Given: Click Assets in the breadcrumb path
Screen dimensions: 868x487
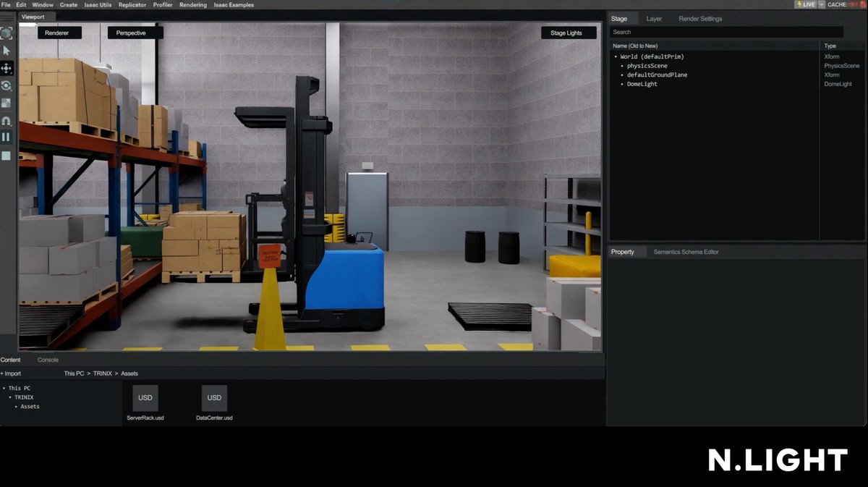Looking at the screenshot, I should tap(129, 374).
